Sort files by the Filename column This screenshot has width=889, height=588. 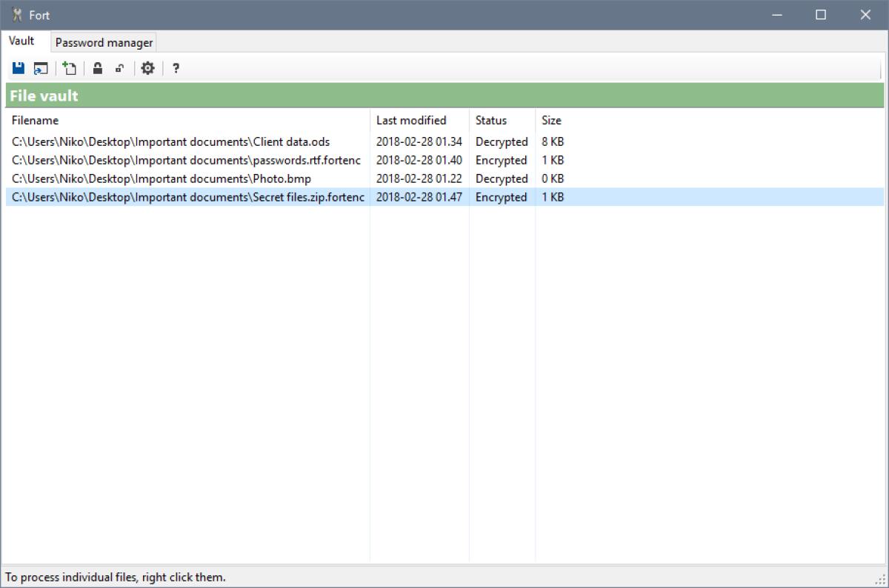click(x=34, y=120)
